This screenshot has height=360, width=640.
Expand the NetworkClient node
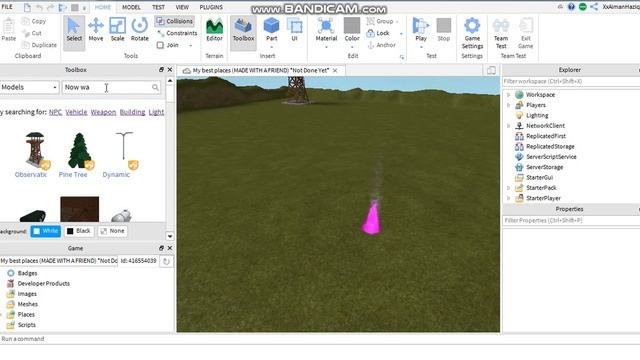[509, 126]
